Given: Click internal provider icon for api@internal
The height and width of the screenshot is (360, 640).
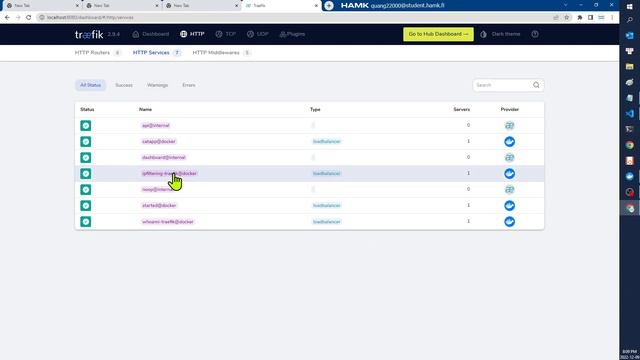Looking at the screenshot, I should click(509, 125).
